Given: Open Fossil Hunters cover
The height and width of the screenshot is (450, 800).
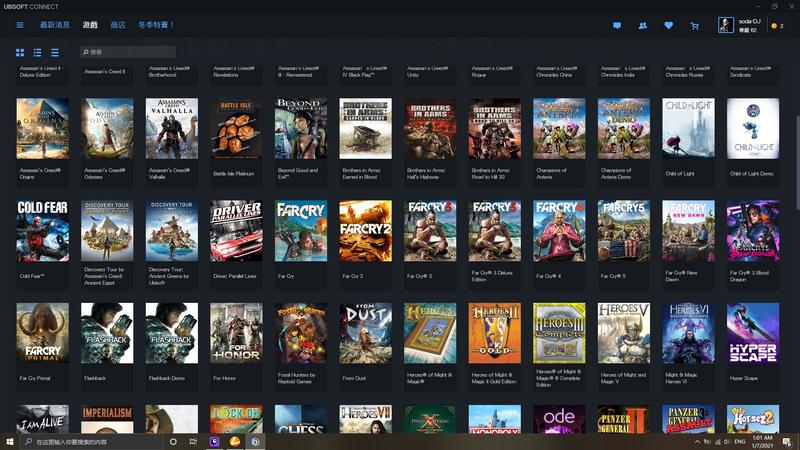Looking at the screenshot, I should (301, 333).
